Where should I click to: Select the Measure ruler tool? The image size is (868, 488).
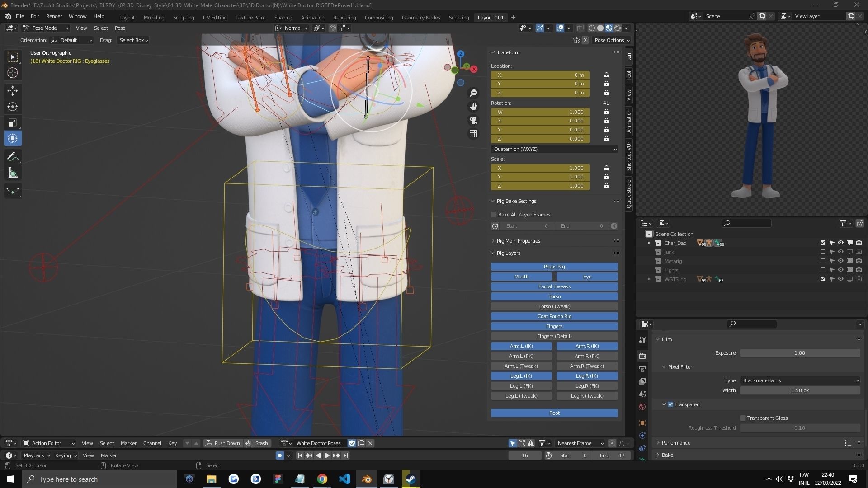[13, 173]
